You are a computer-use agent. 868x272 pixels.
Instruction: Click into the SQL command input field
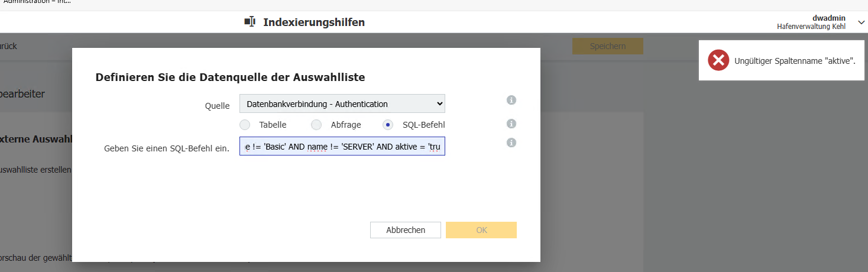(342, 146)
